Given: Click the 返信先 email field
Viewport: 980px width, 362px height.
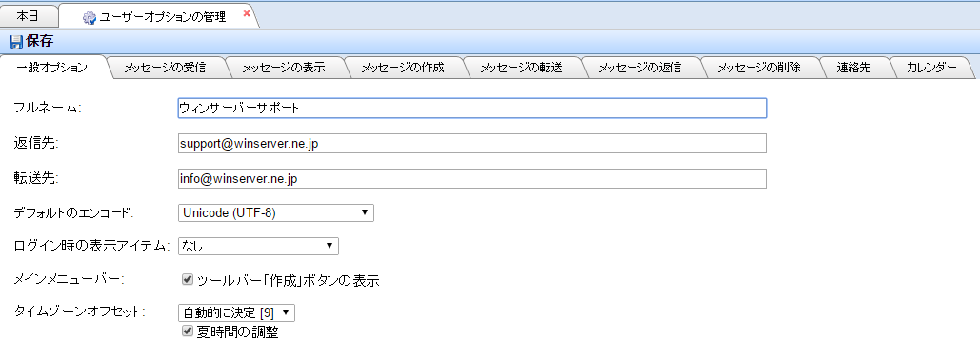Looking at the screenshot, I should click(471, 143).
